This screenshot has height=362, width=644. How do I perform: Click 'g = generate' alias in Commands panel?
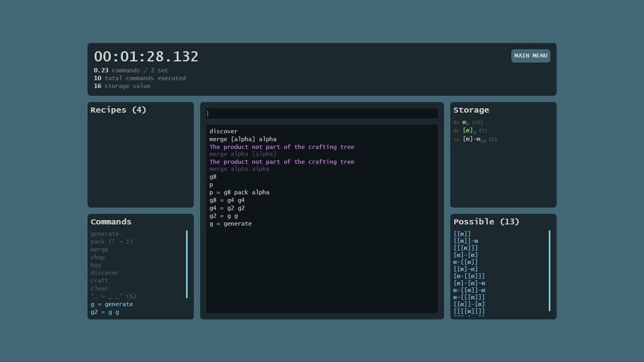[x=112, y=305]
